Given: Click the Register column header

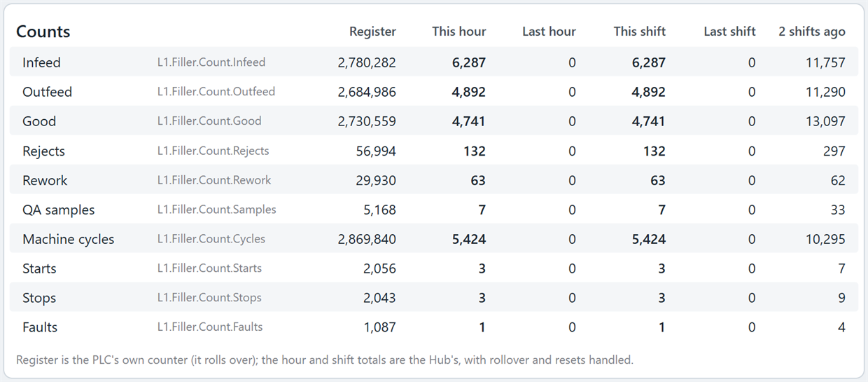Looking at the screenshot, I should point(372,32).
